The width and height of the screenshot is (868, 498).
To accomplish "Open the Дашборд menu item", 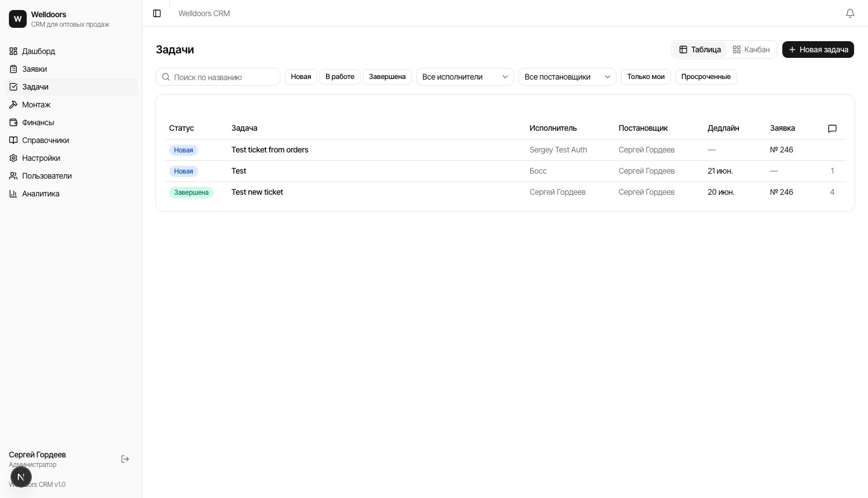I will coord(71,51).
